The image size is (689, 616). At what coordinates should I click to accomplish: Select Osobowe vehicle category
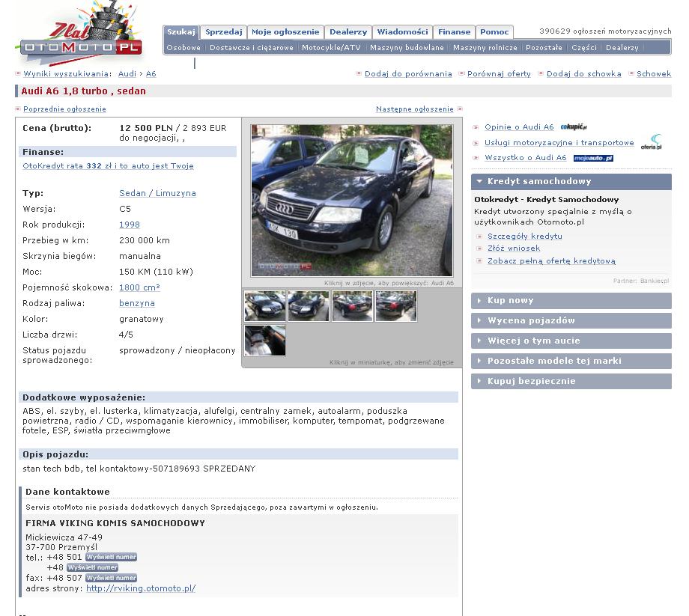(x=183, y=47)
